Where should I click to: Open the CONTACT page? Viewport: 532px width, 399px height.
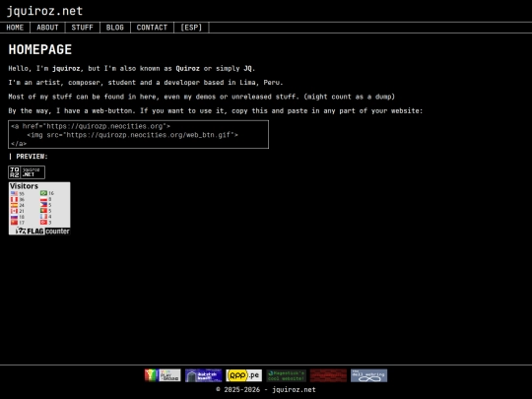152,28
